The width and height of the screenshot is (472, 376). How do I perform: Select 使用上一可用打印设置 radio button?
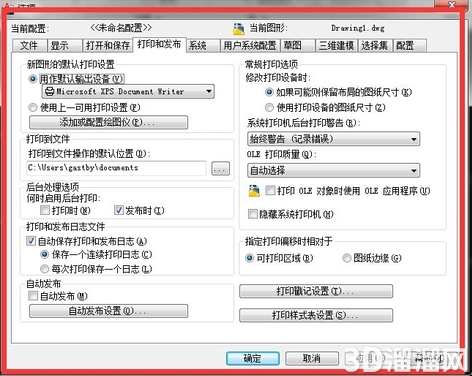coord(33,108)
